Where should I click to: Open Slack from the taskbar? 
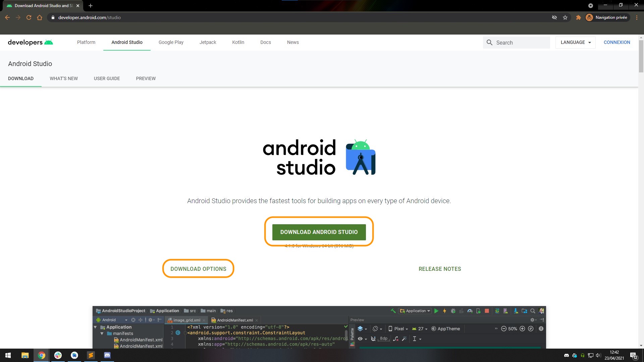pyautogui.click(x=58, y=355)
